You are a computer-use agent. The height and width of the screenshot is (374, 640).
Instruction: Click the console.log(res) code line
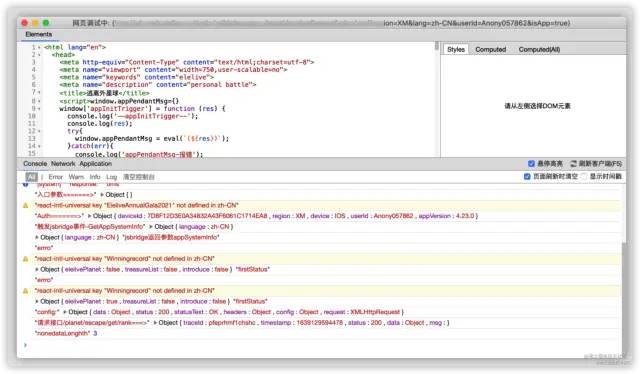click(100, 124)
